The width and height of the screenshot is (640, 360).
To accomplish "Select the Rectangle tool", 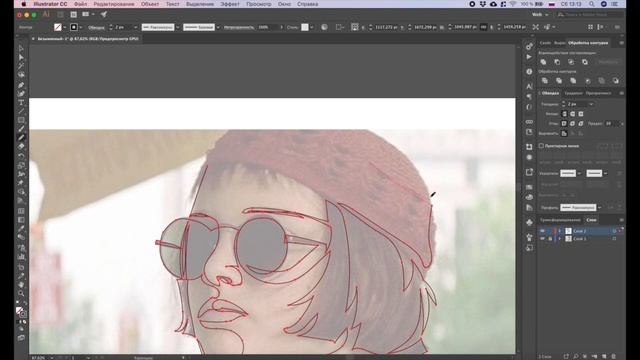I will (21, 120).
